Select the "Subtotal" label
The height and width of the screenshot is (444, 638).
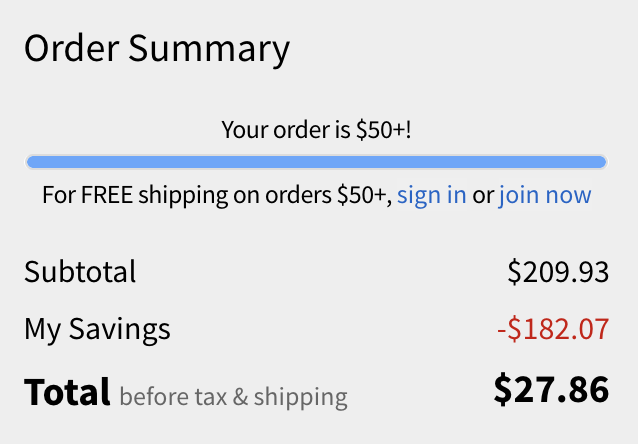(80, 272)
